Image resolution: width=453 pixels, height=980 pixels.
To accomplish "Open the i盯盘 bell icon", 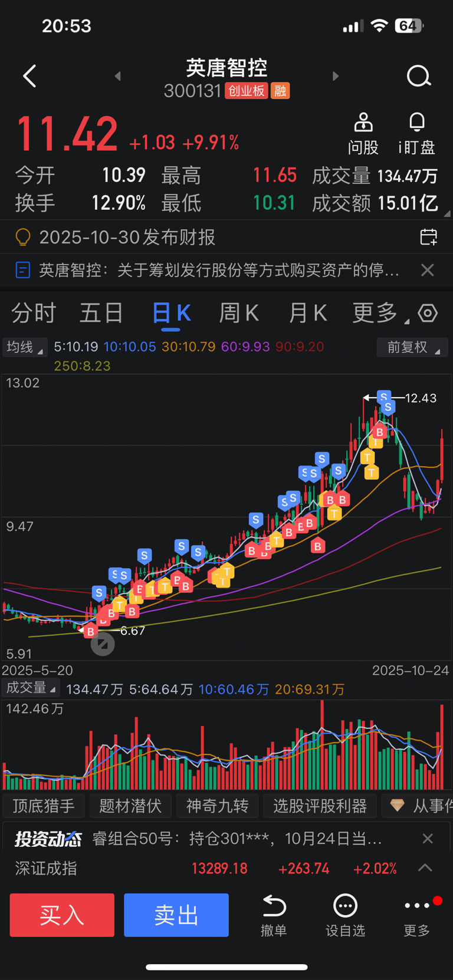I will 417,122.
